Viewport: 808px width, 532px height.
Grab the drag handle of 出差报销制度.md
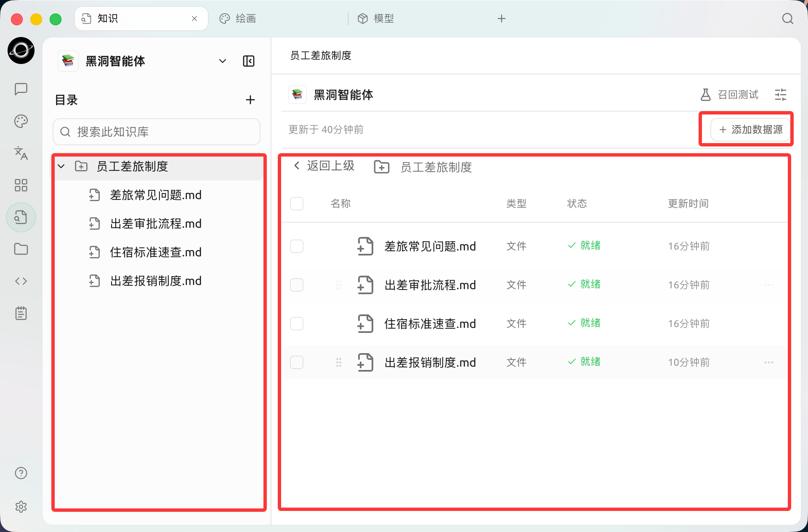(339, 362)
